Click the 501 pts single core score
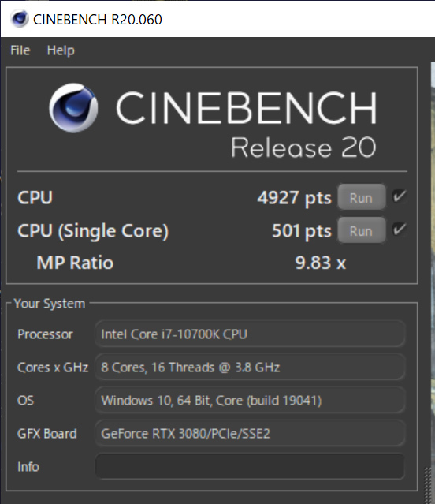 [x=302, y=231]
